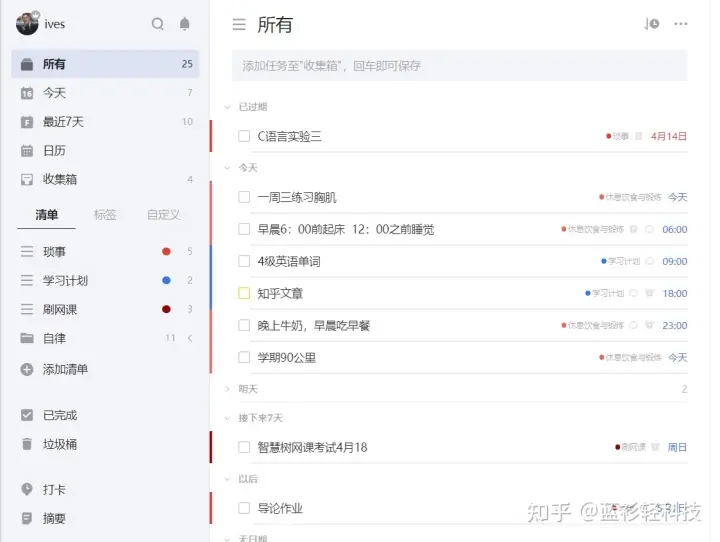The height and width of the screenshot is (542, 720).
Task: Check off 一周三练习胸肌 task
Action: tap(244, 198)
